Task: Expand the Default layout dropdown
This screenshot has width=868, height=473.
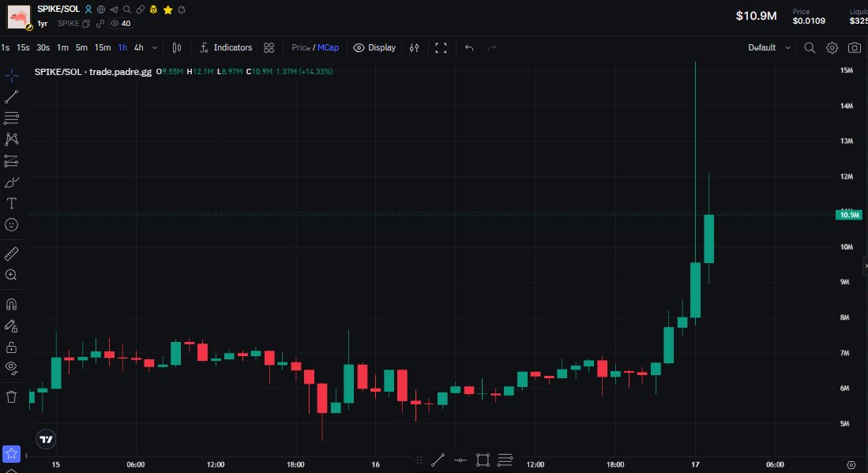Action: 769,48
